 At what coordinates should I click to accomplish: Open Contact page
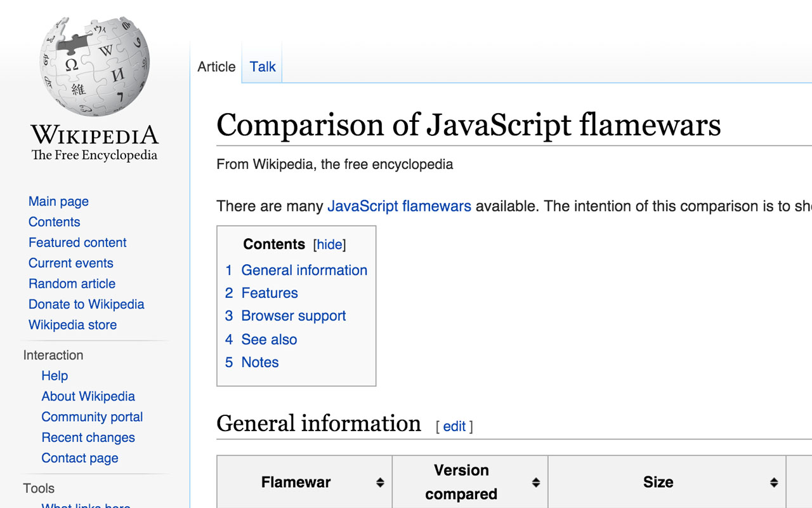pos(80,458)
